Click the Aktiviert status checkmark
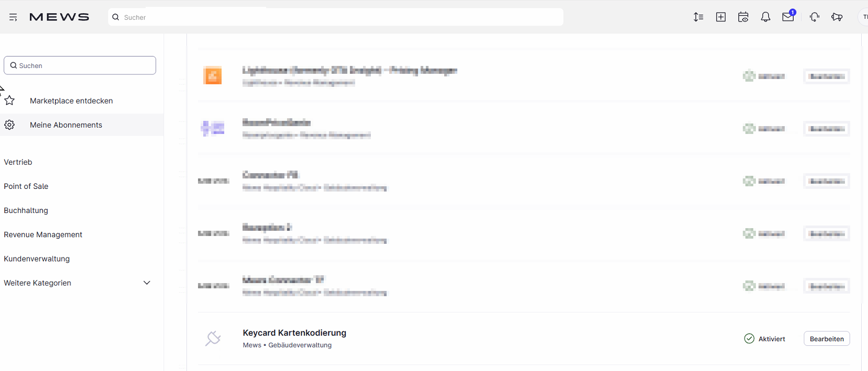868x371 pixels. tap(749, 339)
